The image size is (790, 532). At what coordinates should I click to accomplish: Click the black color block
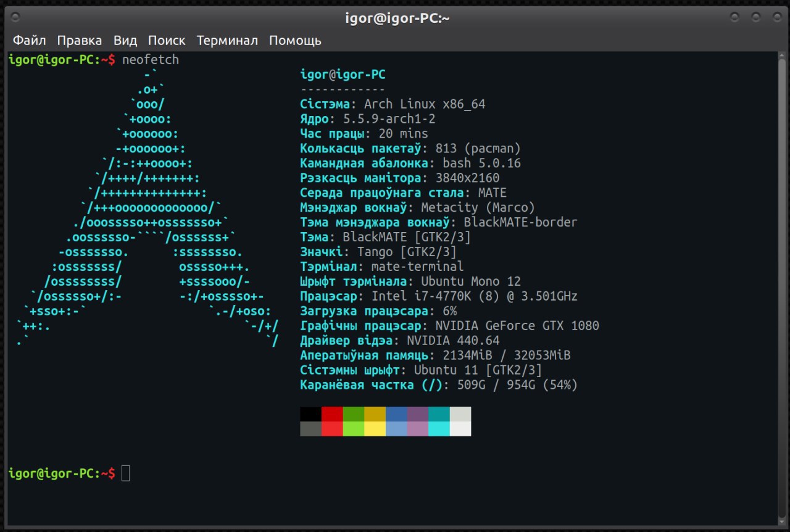click(311, 414)
